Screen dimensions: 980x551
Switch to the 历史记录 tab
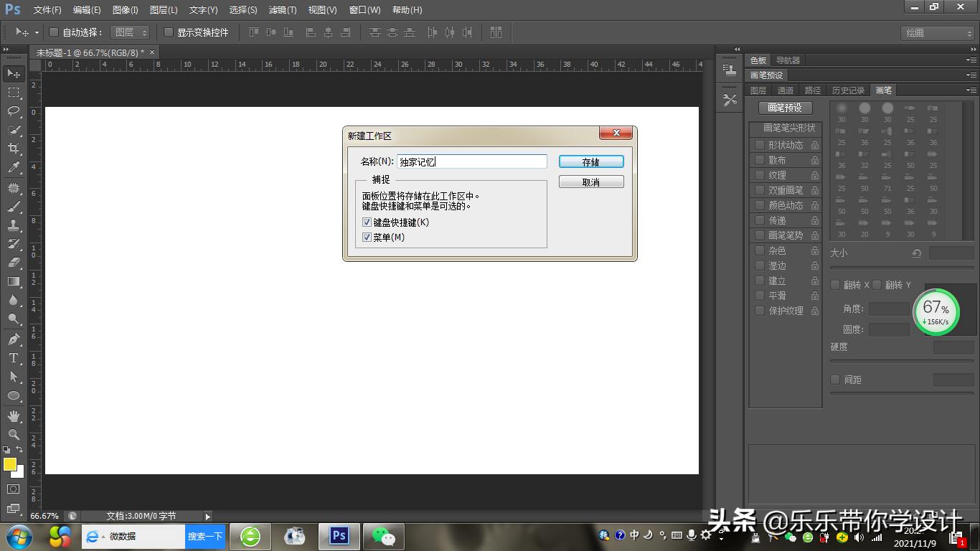pyautogui.click(x=848, y=90)
